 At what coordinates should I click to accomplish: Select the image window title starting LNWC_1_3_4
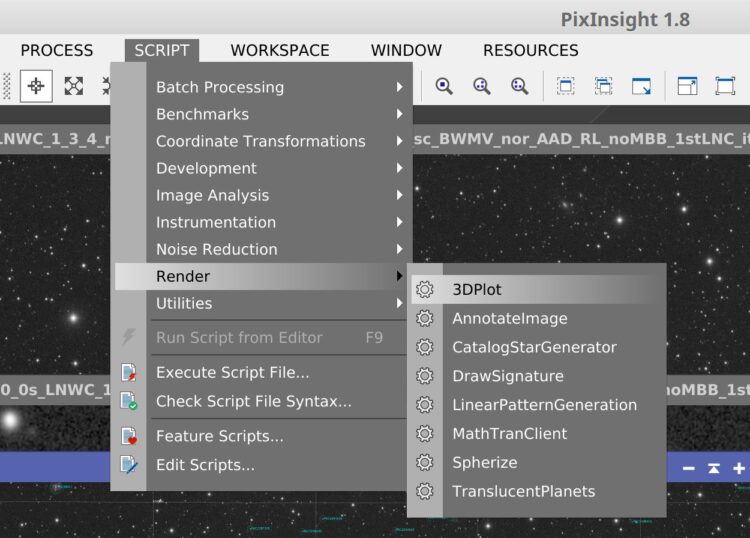[55, 139]
